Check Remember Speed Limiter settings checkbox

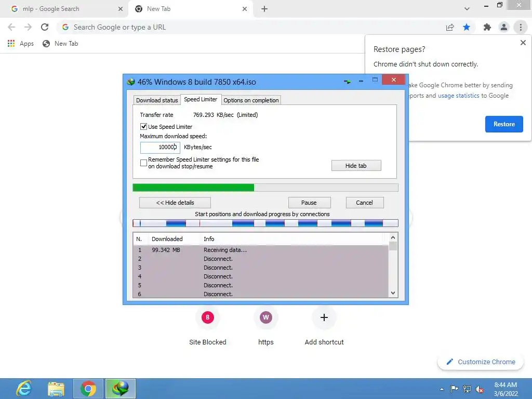point(143,163)
